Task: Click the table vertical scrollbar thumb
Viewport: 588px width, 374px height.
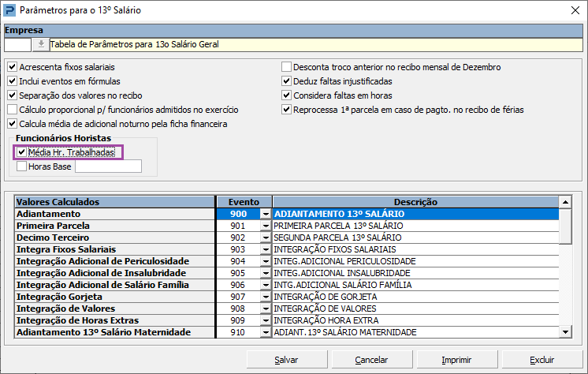Action: [x=565, y=226]
